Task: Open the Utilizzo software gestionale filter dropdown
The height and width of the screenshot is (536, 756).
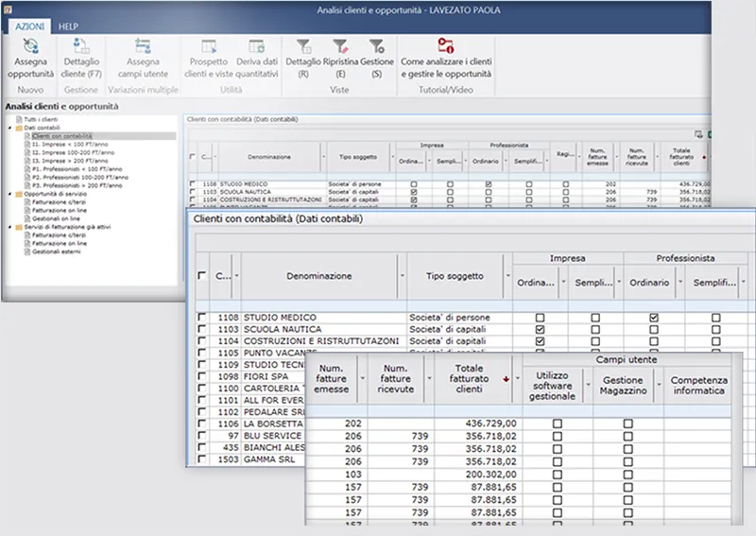Action: pyautogui.click(x=588, y=385)
